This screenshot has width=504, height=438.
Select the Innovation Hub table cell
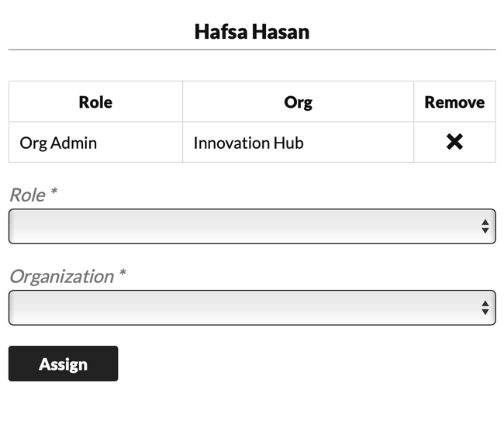coord(248,143)
